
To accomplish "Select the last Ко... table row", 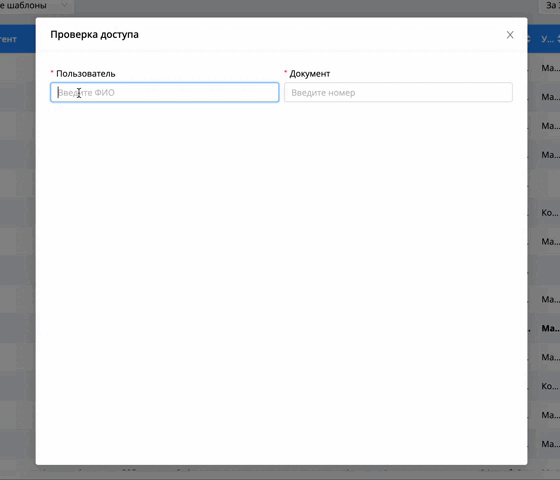I will click(550, 386).
